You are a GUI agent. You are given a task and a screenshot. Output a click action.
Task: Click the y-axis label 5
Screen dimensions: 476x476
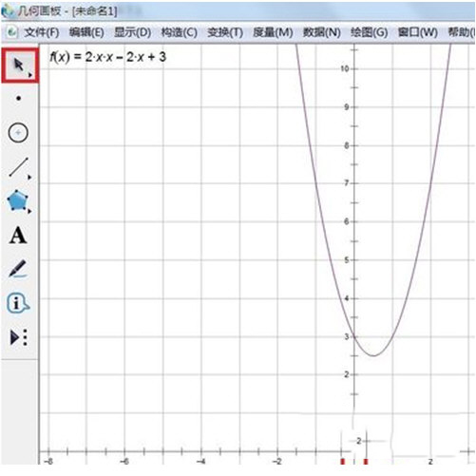[347, 260]
